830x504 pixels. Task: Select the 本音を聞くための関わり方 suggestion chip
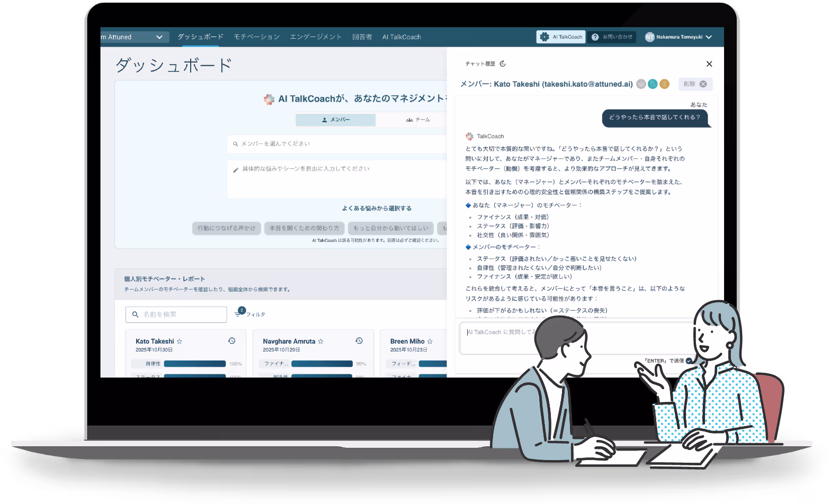point(305,228)
